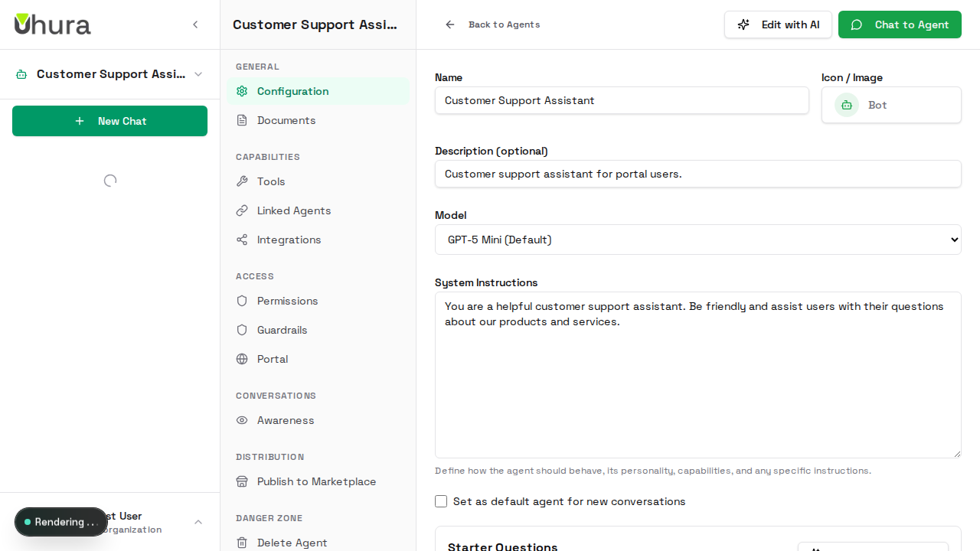Open Linked Agents link icon
Viewport: 980px width, 551px height.
point(242,210)
